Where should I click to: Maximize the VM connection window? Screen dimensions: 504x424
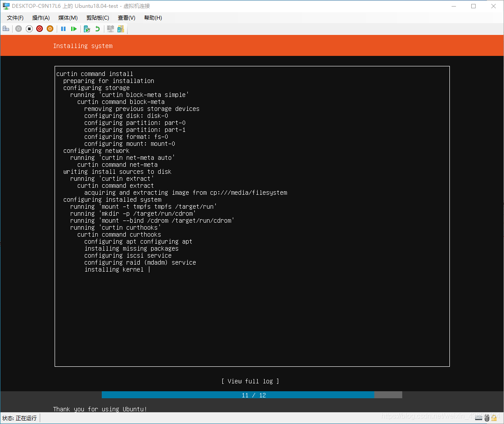473,6
